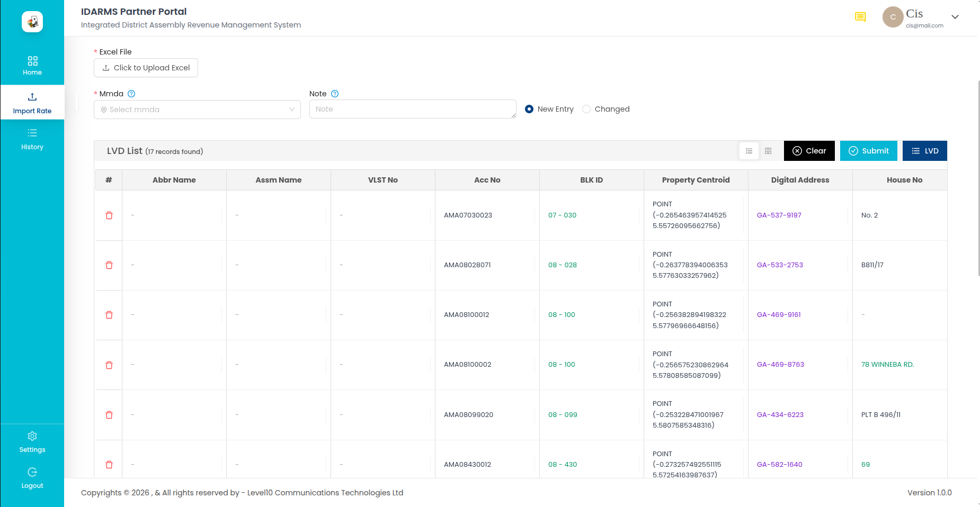Switch to list view layout icon
980x507 pixels.
tap(749, 151)
